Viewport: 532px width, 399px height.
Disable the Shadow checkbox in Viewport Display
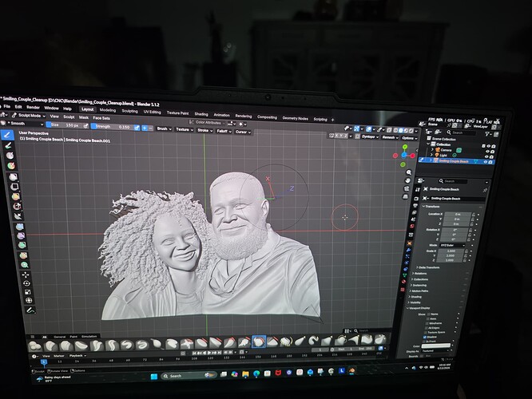coord(425,338)
